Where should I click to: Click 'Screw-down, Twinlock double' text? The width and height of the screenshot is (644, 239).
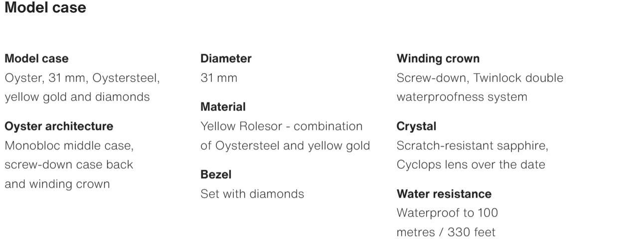click(480, 78)
